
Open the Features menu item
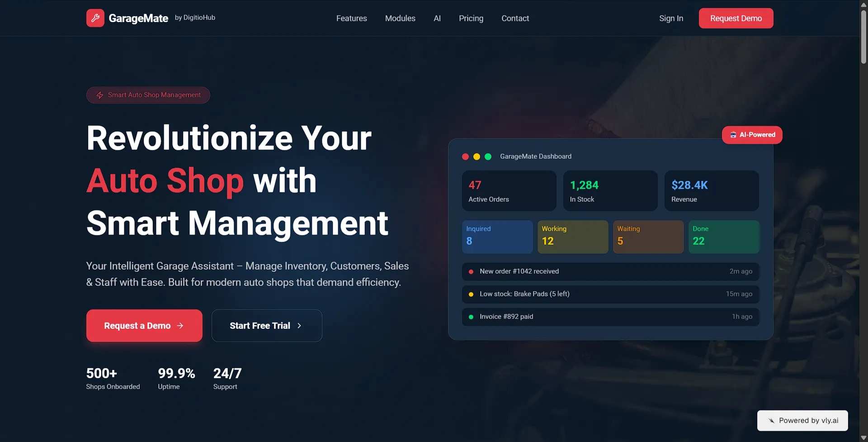point(351,18)
